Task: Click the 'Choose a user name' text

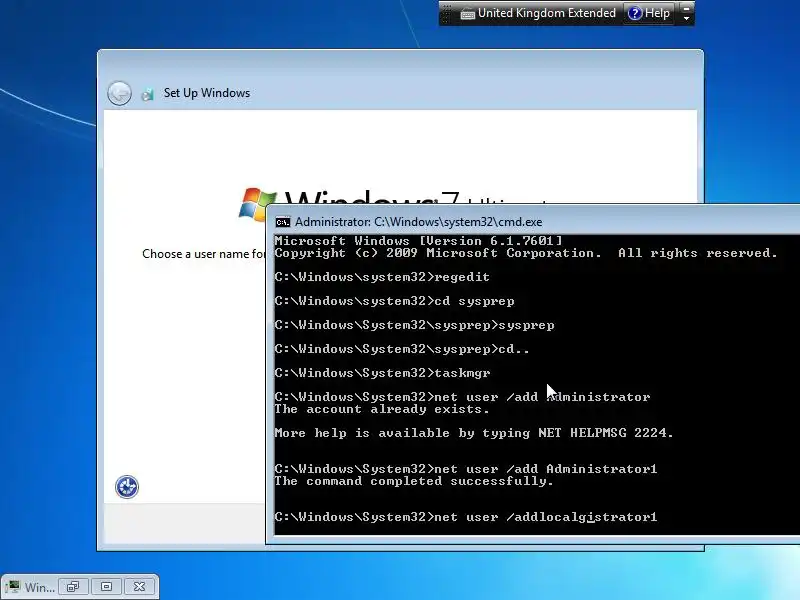Action: coord(204,254)
